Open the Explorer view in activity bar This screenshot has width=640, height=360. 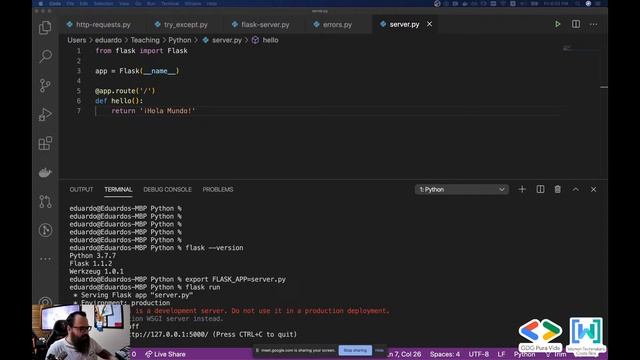click(x=45, y=28)
